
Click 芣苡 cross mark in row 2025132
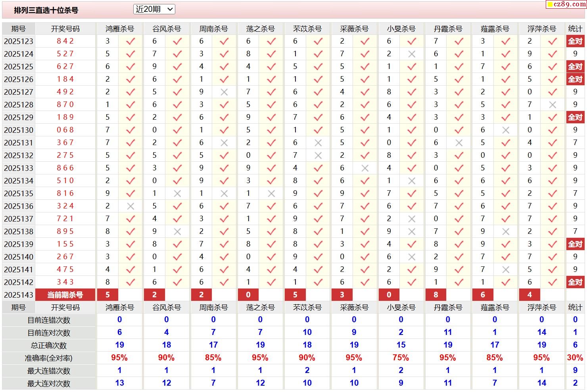pos(318,155)
